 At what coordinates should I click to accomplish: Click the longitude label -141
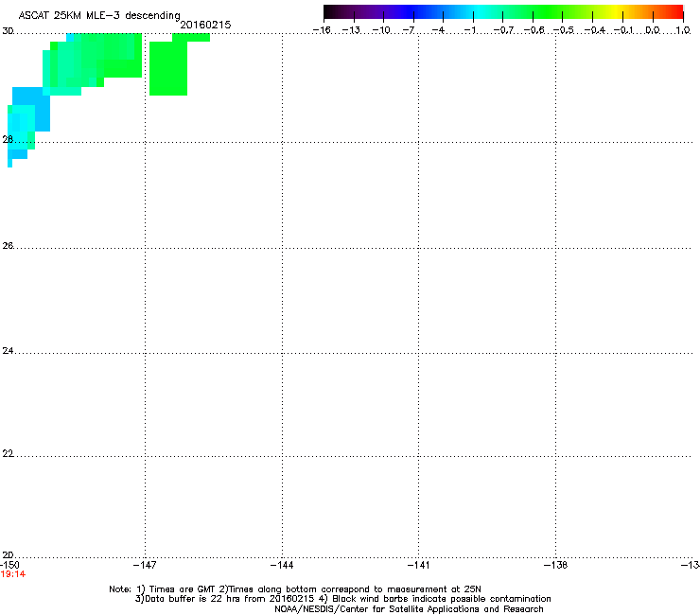pos(419,565)
